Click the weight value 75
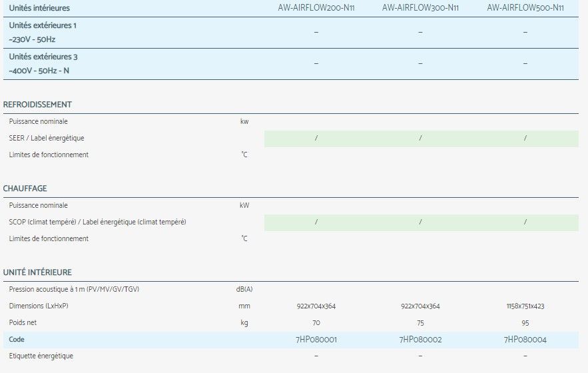This screenshot has width=588, height=373. click(420, 323)
